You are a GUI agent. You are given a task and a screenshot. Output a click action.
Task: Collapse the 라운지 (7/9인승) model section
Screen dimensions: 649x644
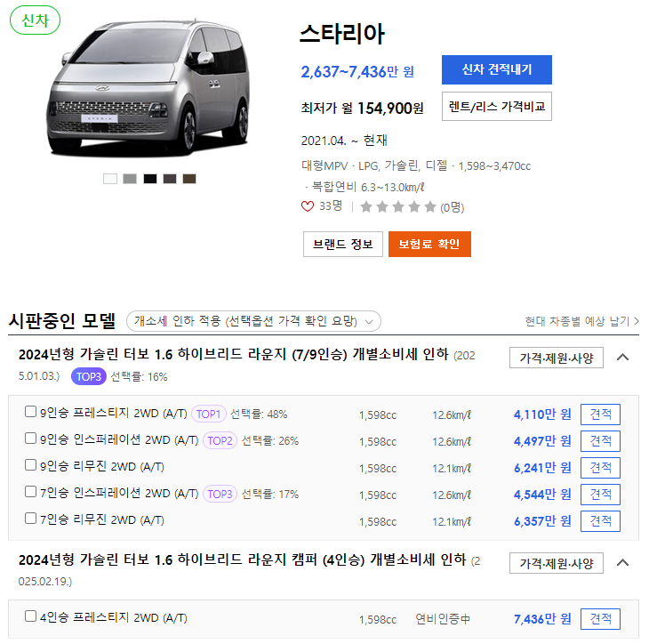[623, 357]
